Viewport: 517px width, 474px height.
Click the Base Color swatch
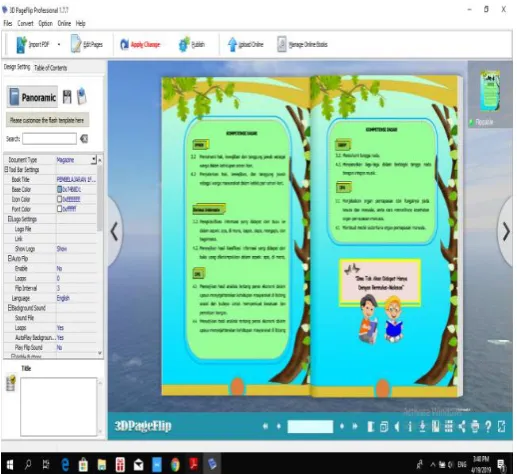point(59,189)
